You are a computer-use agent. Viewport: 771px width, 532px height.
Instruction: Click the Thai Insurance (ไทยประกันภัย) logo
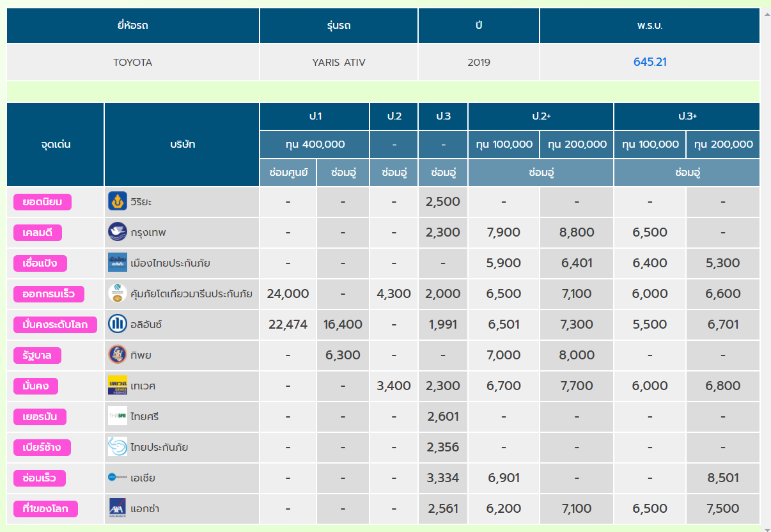click(118, 447)
